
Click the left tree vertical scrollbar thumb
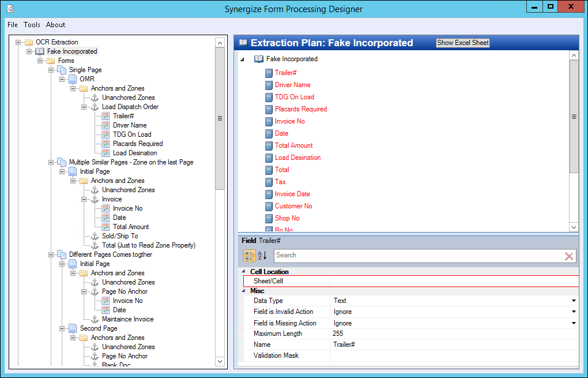pos(220,118)
